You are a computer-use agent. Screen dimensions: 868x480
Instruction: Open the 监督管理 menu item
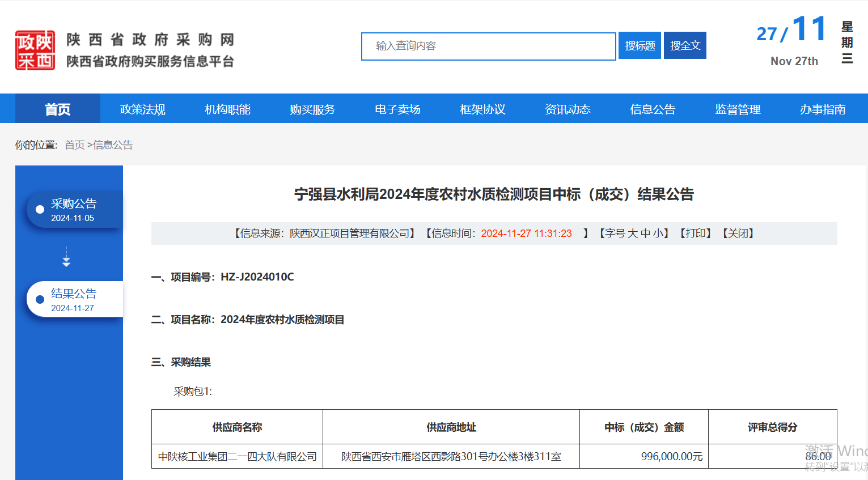point(738,109)
